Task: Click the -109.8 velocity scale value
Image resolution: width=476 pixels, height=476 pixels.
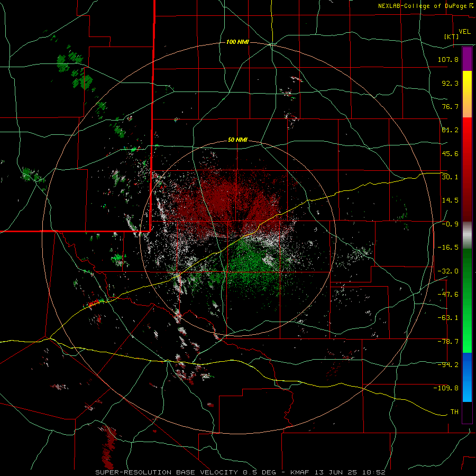Action: click(x=446, y=388)
